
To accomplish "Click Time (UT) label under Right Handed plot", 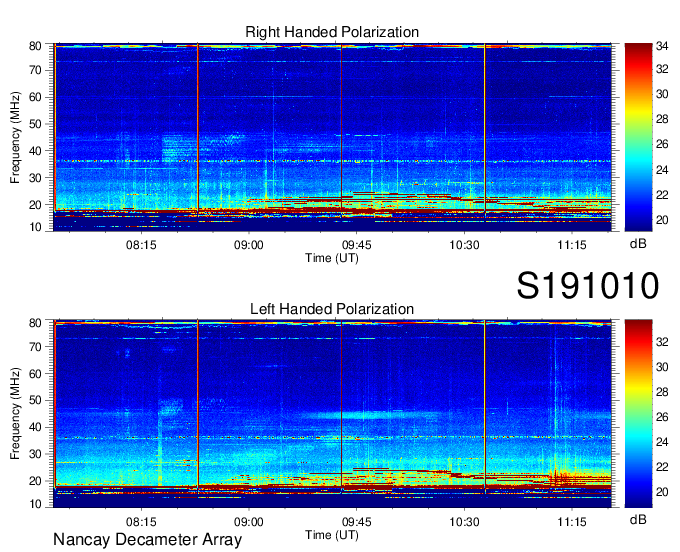I will click(x=332, y=258).
